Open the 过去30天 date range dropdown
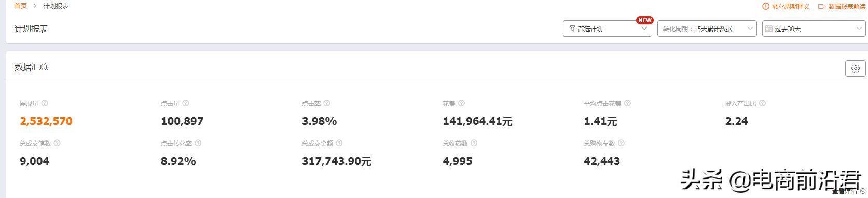The height and width of the screenshot is (198, 868). (814, 29)
